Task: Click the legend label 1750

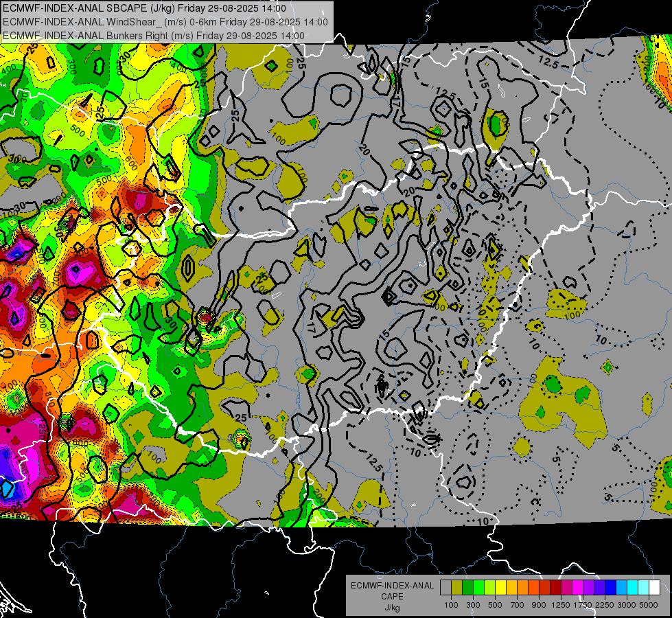Action: pyautogui.click(x=583, y=605)
